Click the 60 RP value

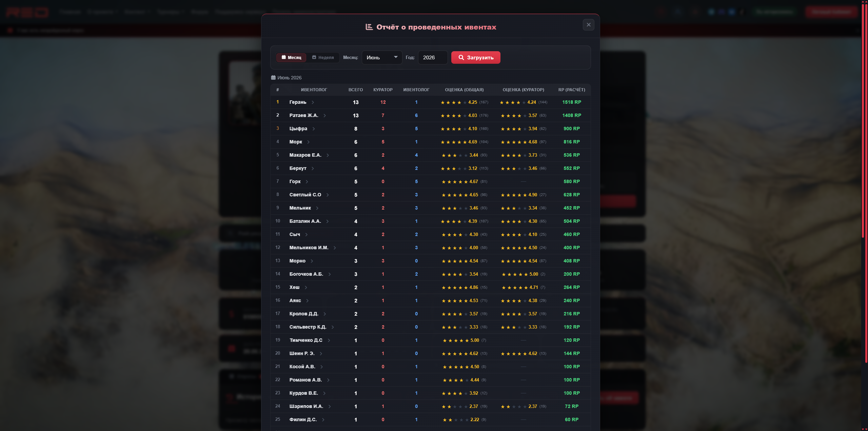[x=572, y=419]
